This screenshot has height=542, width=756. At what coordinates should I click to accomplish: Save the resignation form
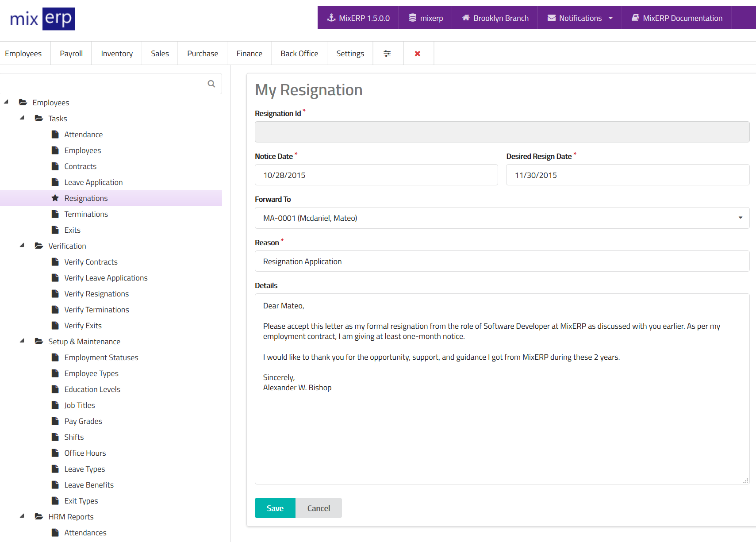(x=275, y=508)
